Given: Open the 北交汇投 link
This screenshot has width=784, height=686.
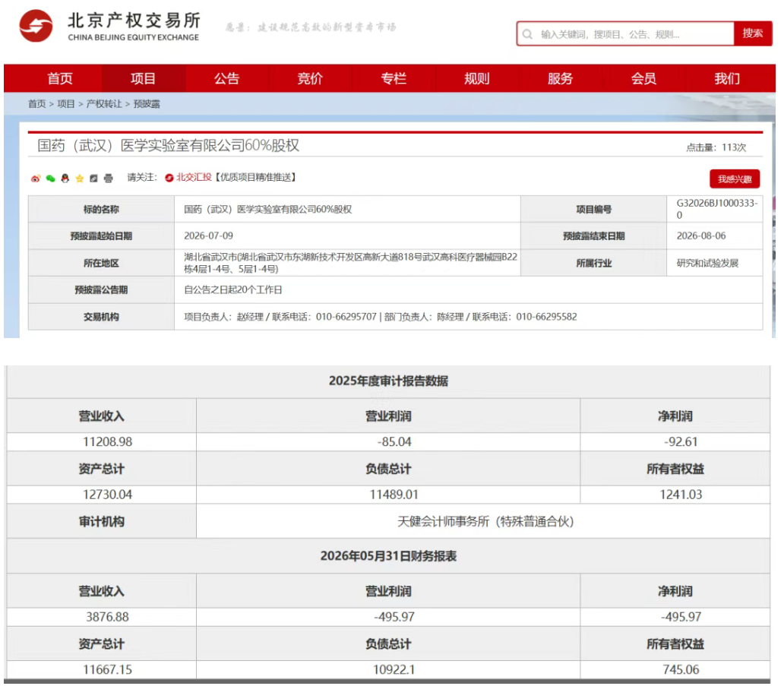Looking at the screenshot, I should click(x=194, y=178).
